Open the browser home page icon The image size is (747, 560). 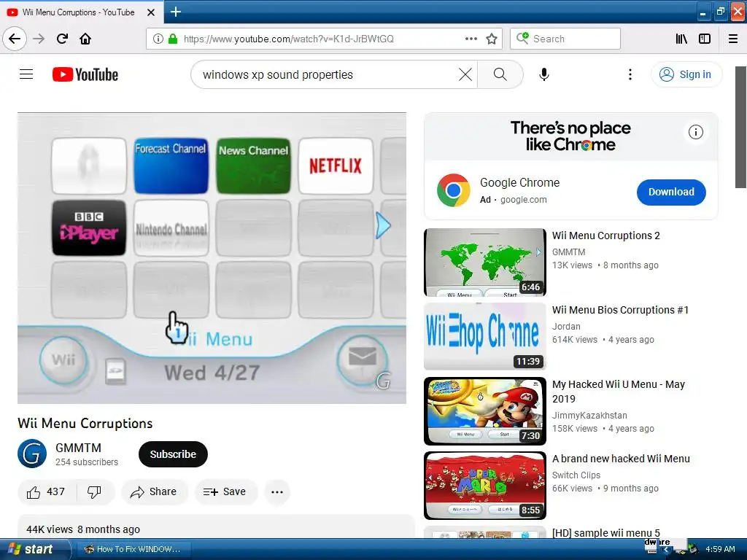(x=85, y=39)
